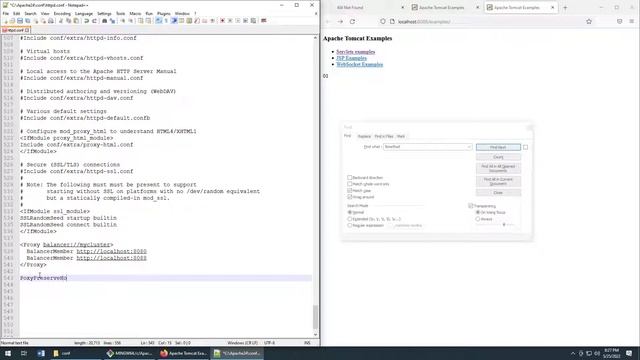640x360 pixels.
Task: Open the Windows Start menu
Action: coord(8,353)
